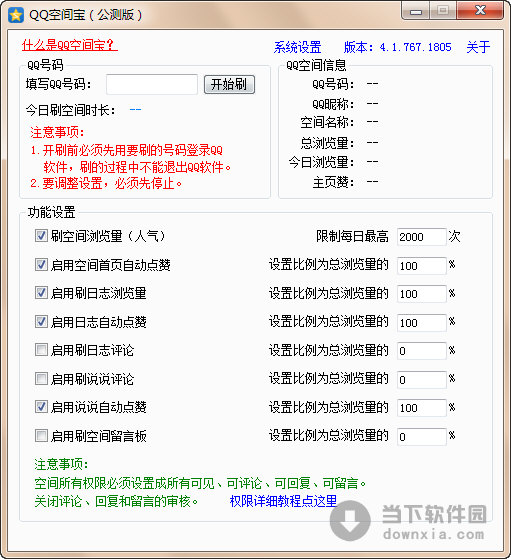Viewport: 511px width, 559px height.
Task: Click percentage field for 刷日志浏览量
Action: [421, 294]
